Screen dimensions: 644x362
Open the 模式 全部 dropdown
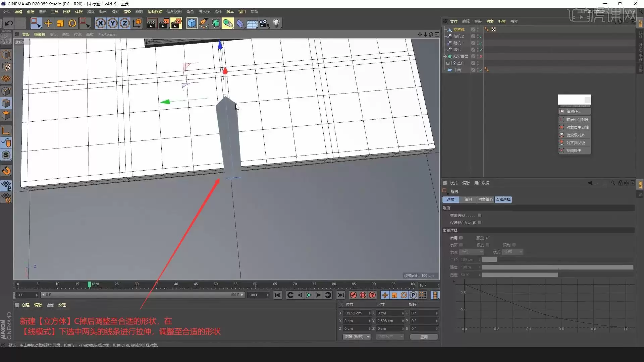click(513, 252)
